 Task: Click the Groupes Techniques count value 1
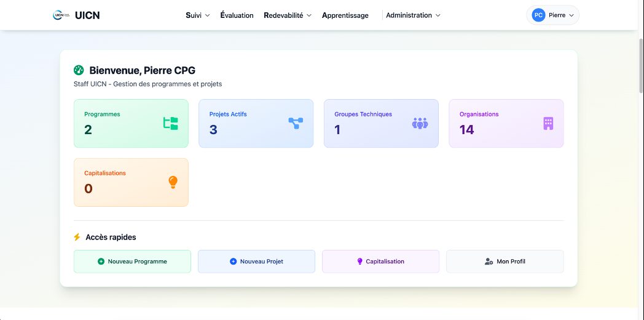[x=337, y=130]
